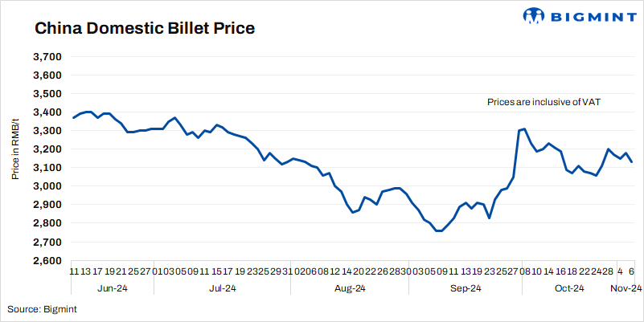This screenshot has height=322, width=644.
Task: Select the Jul-24 month label
Action: click(222, 288)
